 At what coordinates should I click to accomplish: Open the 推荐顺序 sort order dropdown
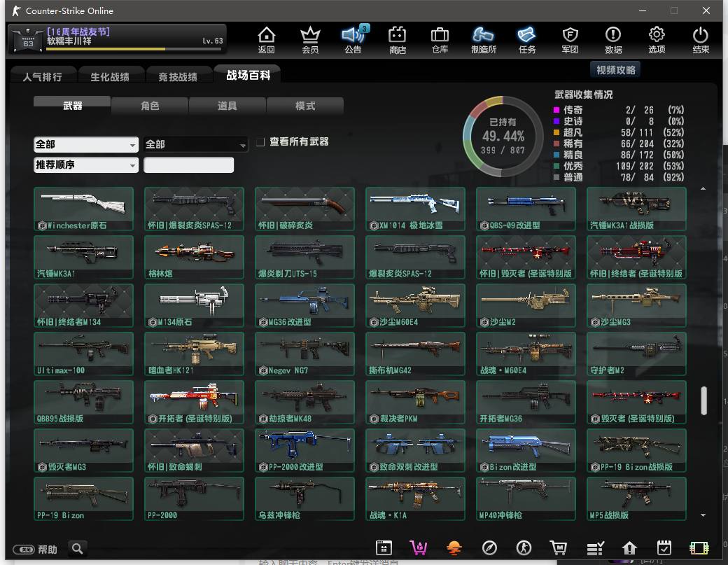coord(85,165)
